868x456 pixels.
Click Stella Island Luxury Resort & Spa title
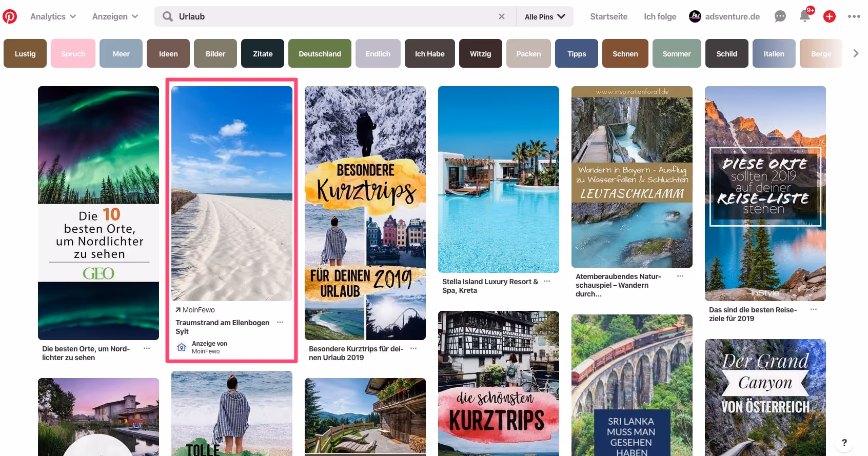[490, 286]
